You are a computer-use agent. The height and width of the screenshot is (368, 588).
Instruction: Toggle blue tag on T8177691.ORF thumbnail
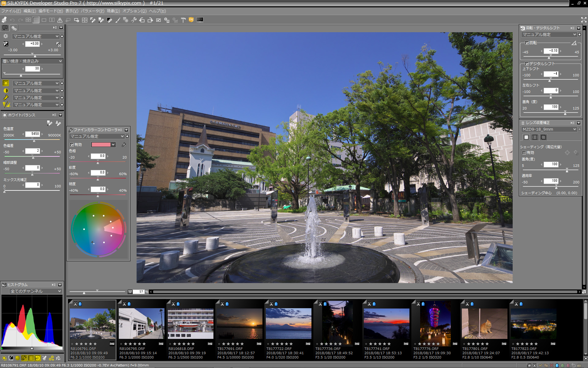[x=227, y=304]
